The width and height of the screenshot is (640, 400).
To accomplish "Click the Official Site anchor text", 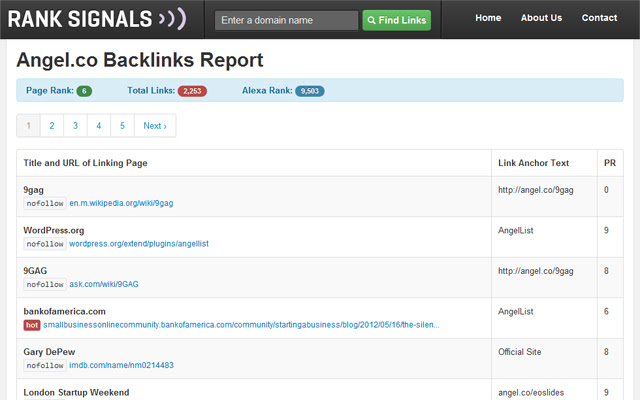I will click(x=520, y=352).
